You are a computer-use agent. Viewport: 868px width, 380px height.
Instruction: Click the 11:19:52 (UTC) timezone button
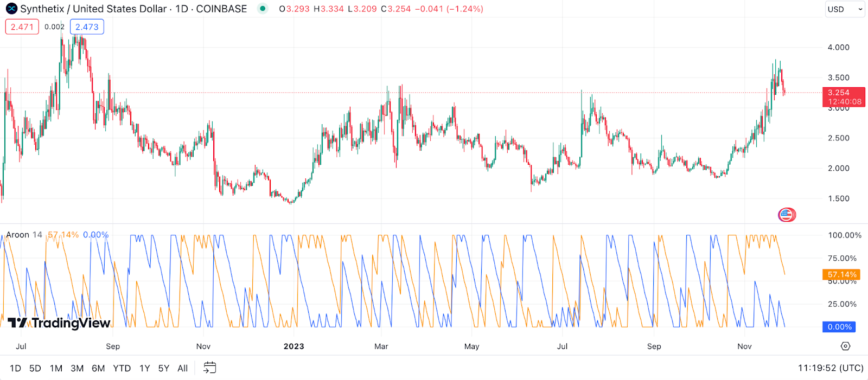830,368
